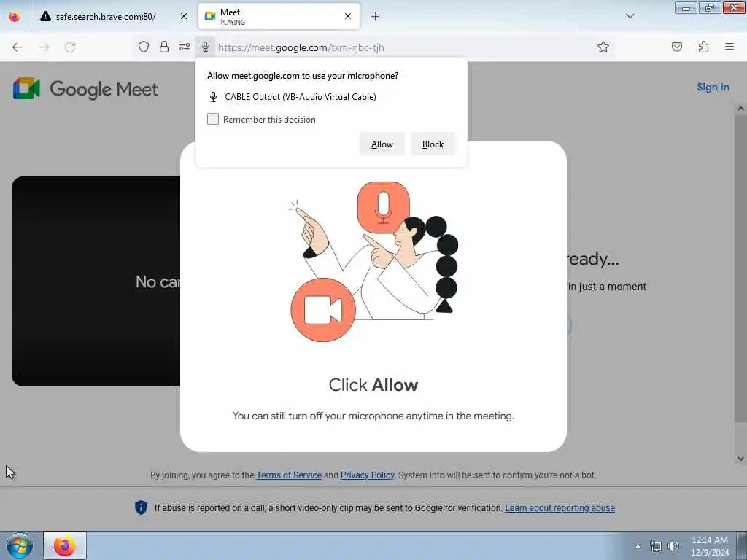Click the Sign in link
The image size is (747, 560).
(x=713, y=87)
